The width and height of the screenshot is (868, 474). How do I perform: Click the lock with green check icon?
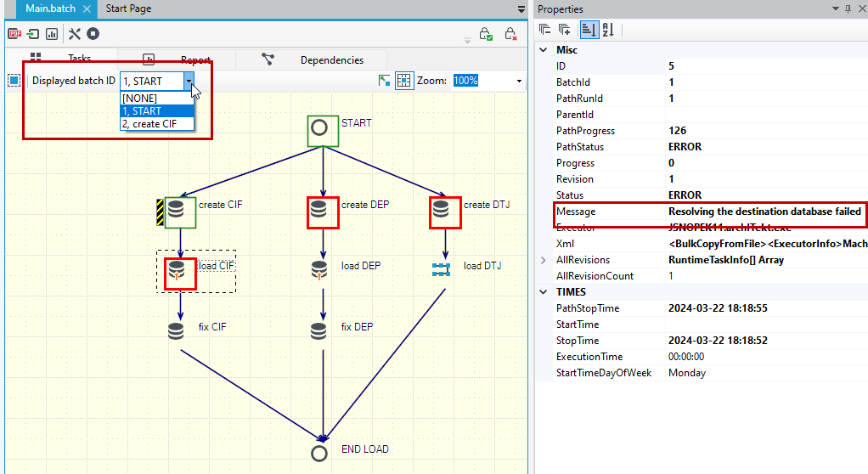point(486,34)
